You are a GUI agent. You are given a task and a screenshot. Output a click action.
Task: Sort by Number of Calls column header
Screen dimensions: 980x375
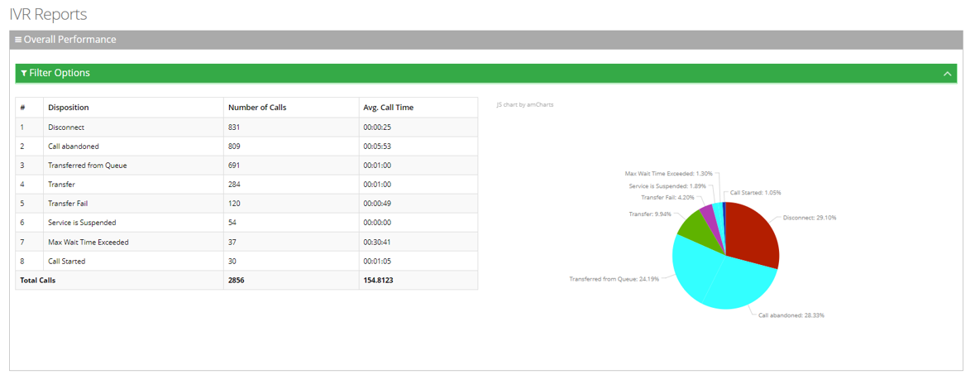257,108
